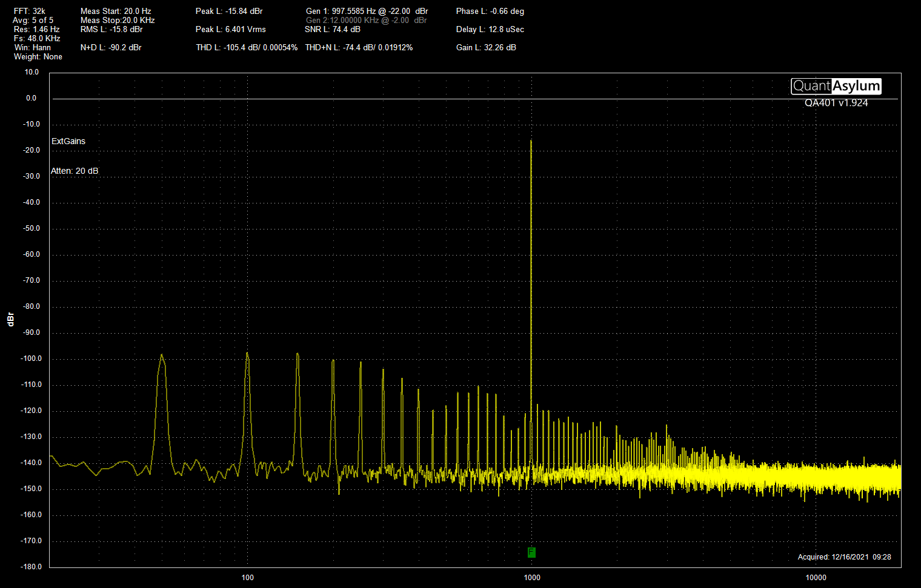Screen dimensions: 921x588
Task: Click the 0.0 level axis label
Action: [x=31, y=98]
